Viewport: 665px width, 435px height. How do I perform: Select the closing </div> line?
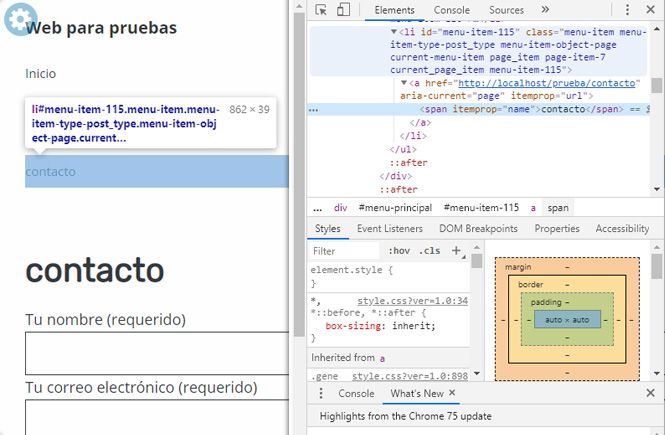click(x=396, y=176)
